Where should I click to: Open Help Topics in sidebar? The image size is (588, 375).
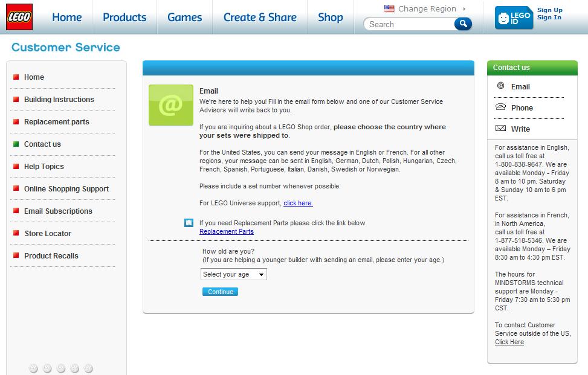click(x=44, y=166)
